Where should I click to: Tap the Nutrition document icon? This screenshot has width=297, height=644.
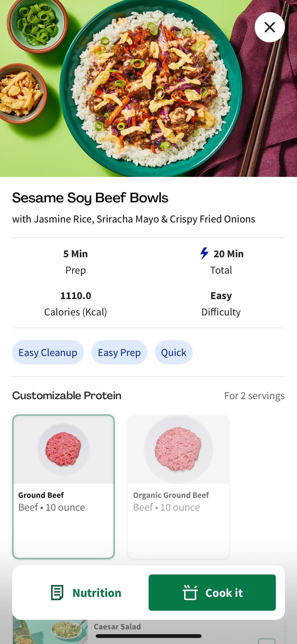pyautogui.click(x=57, y=593)
